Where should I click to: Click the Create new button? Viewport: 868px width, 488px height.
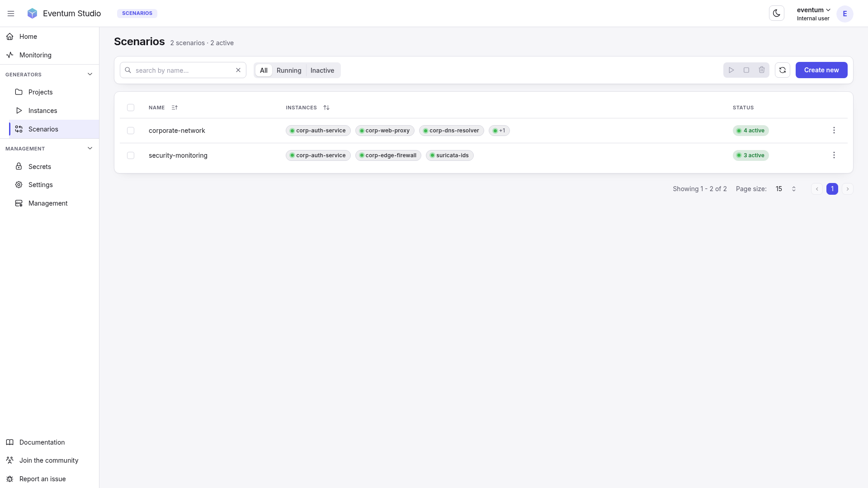[x=821, y=70]
